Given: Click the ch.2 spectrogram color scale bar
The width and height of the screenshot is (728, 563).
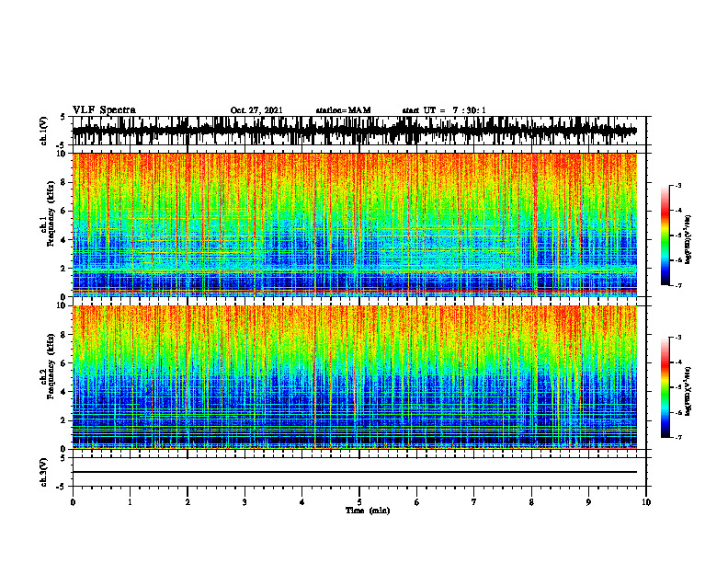Looking at the screenshot, I should (x=665, y=387).
